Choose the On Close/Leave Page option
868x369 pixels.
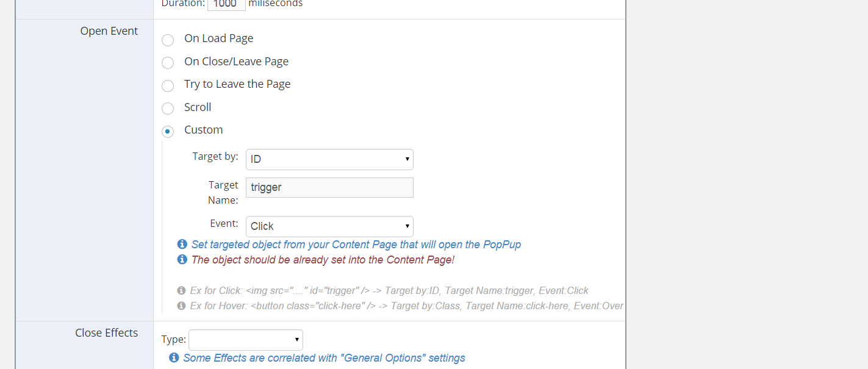click(x=168, y=63)
